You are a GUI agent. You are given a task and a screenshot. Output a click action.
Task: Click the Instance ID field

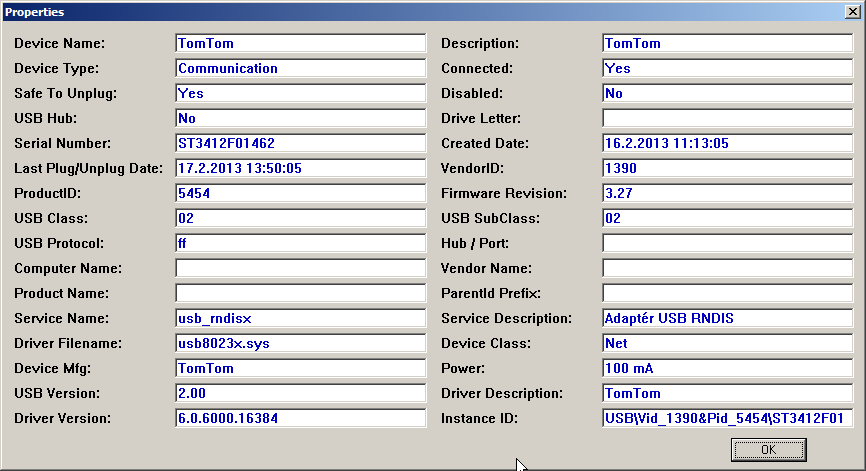(x=728, y=419)
